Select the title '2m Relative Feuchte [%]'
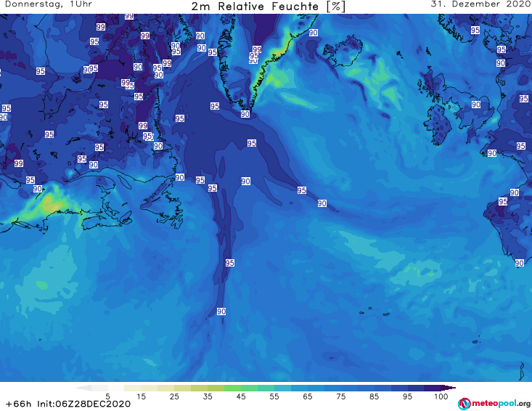The width and height of the screenshot is (532, 411). [x=268, y=7]
